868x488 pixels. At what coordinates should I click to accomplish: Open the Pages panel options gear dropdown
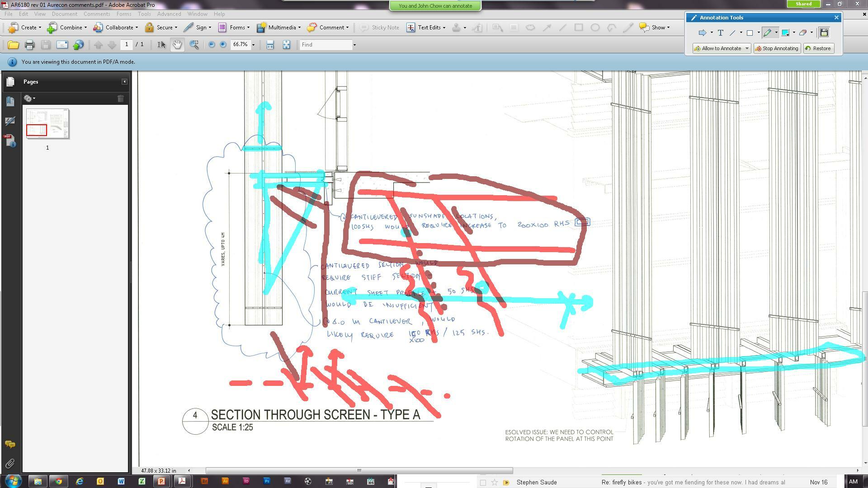coord(29,99)
